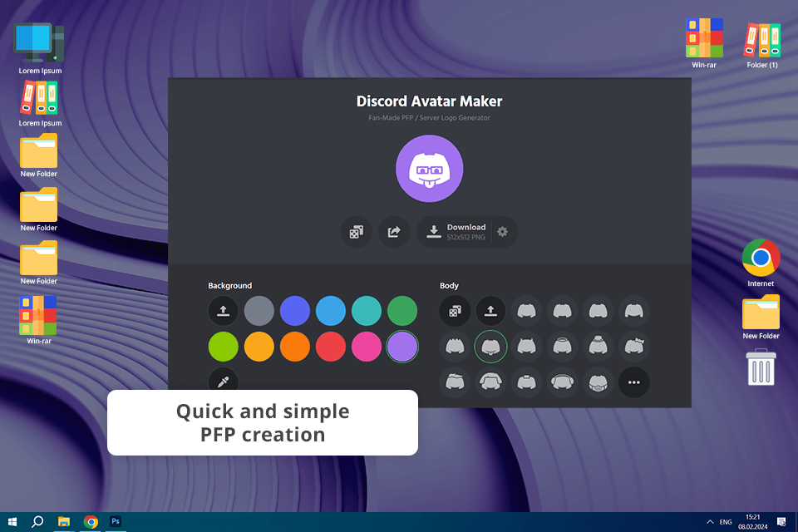Select the deep orange background color

pos(294,346)
